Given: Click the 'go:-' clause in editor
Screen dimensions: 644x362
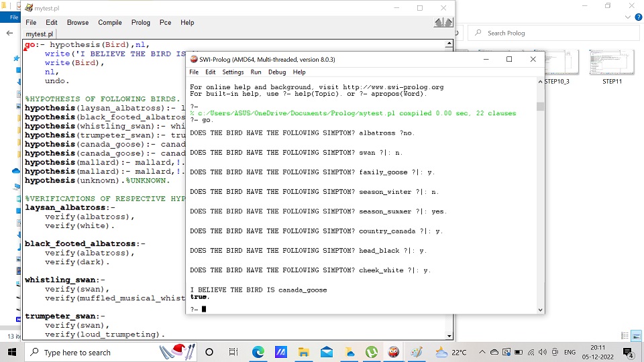Looking at the screenshot, I should 35,45.
